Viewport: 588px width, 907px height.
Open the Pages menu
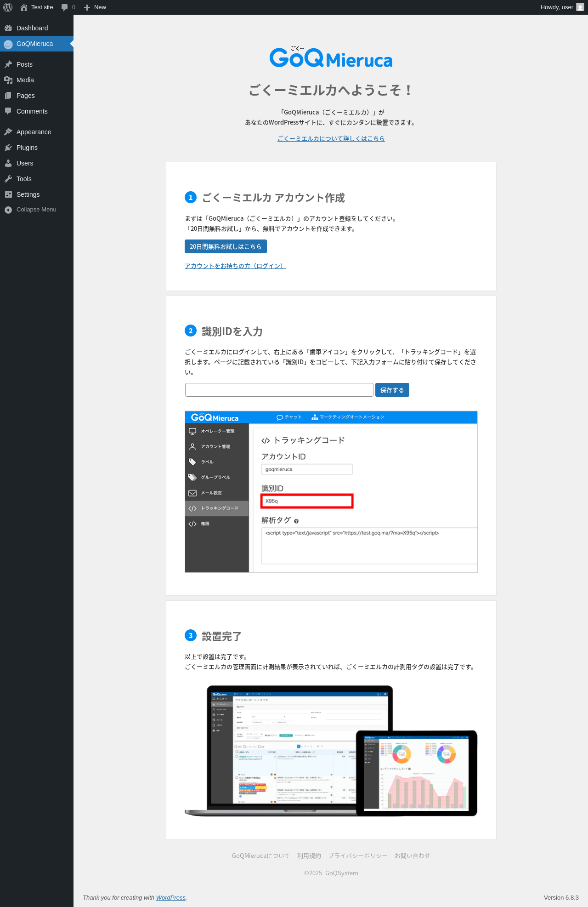(x=37, y=96)
